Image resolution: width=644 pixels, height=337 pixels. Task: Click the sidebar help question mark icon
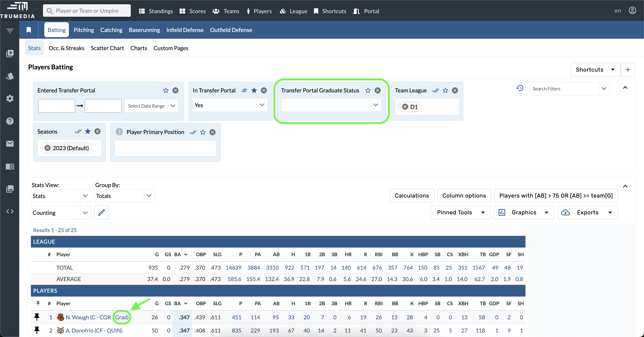click(10, 121)
